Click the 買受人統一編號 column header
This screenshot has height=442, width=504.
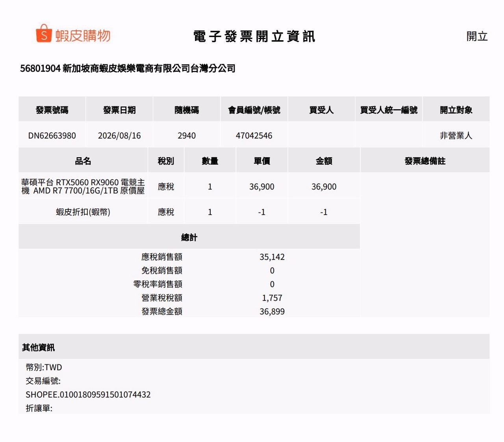pyautogui.click(x=389, y=110)
